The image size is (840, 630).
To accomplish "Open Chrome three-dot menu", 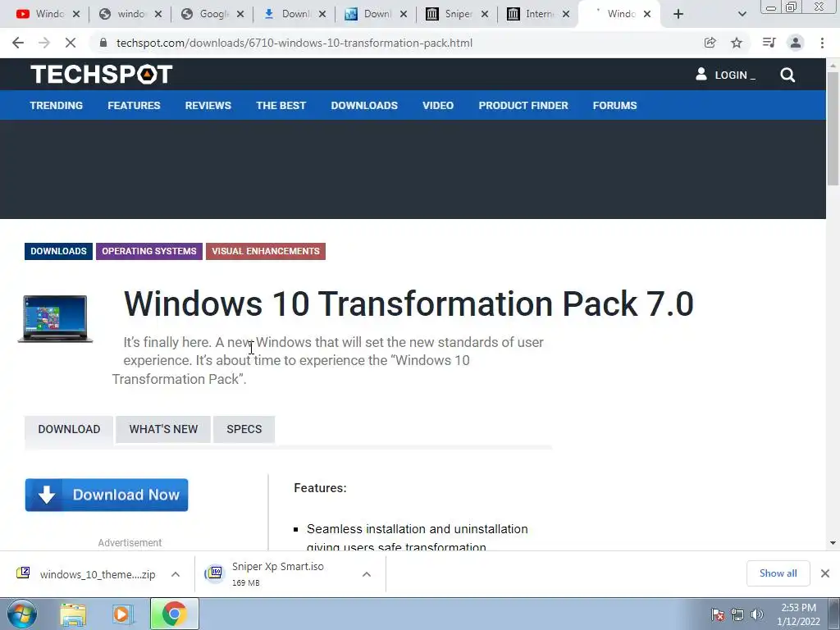I will 822,43.
